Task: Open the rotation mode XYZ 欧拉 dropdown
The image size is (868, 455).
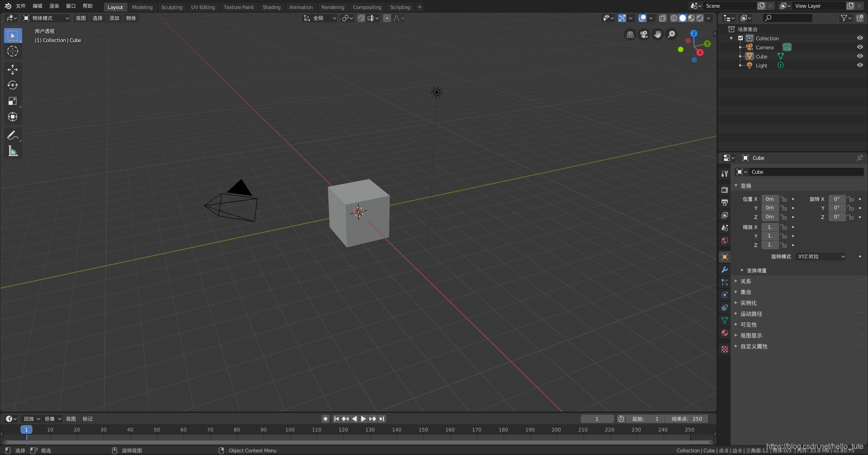Action: point(821,256)
